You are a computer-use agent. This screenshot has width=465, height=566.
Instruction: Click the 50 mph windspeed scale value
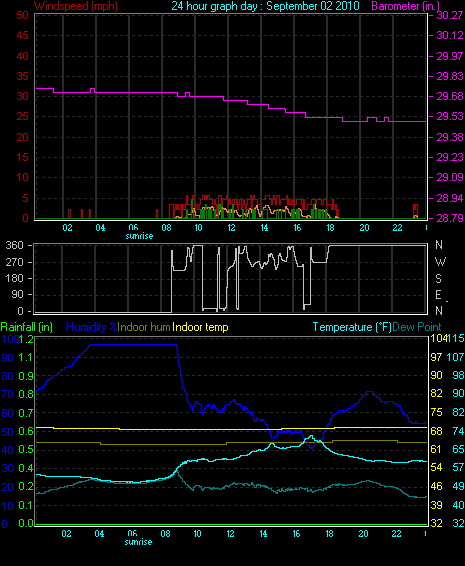[x=22, y=15]
